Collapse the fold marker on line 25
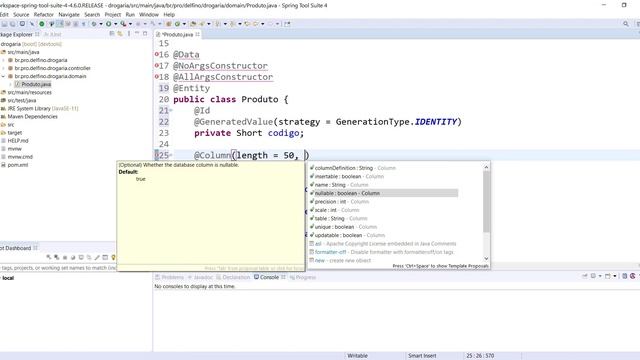This screenshot has width=640, height=360. (x=171, y=155)
